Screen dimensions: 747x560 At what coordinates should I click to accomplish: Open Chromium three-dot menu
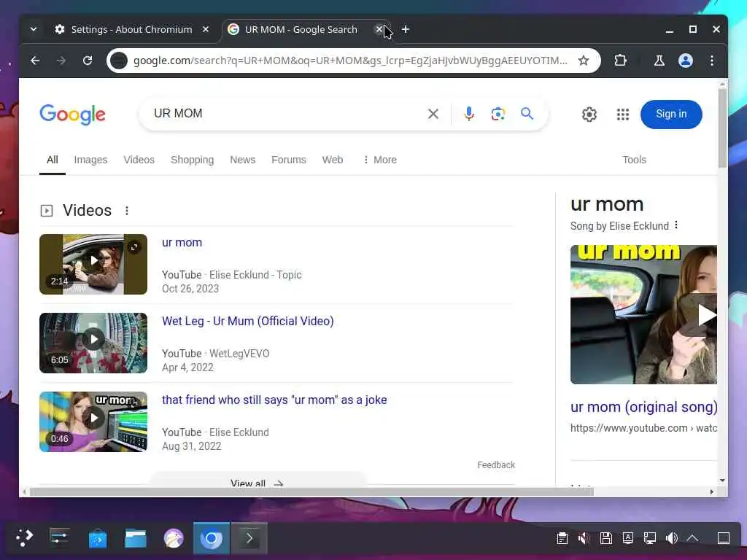[x=712, y=61]
